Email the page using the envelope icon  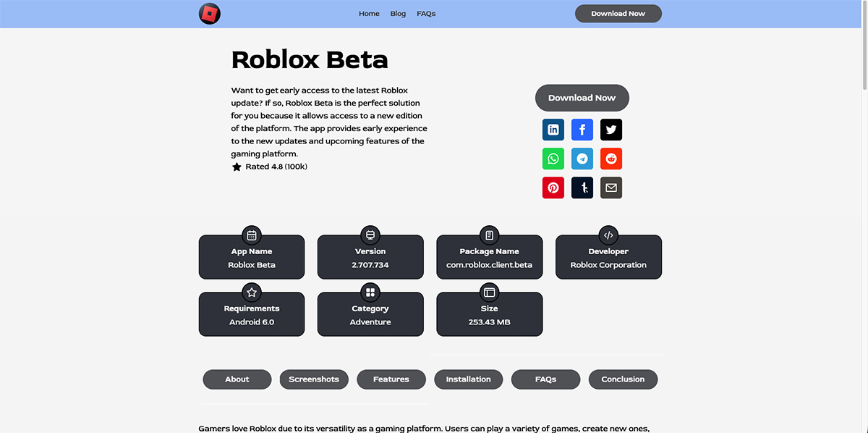pos(610,187)
